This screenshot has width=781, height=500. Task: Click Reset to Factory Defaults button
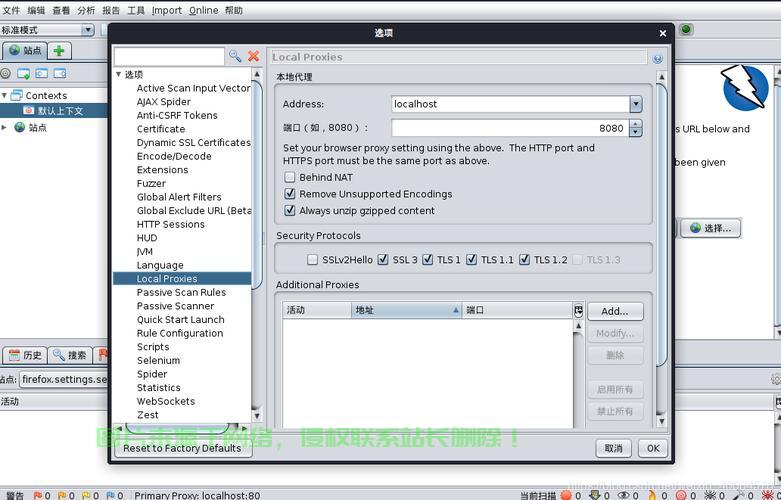coord(182,448)
